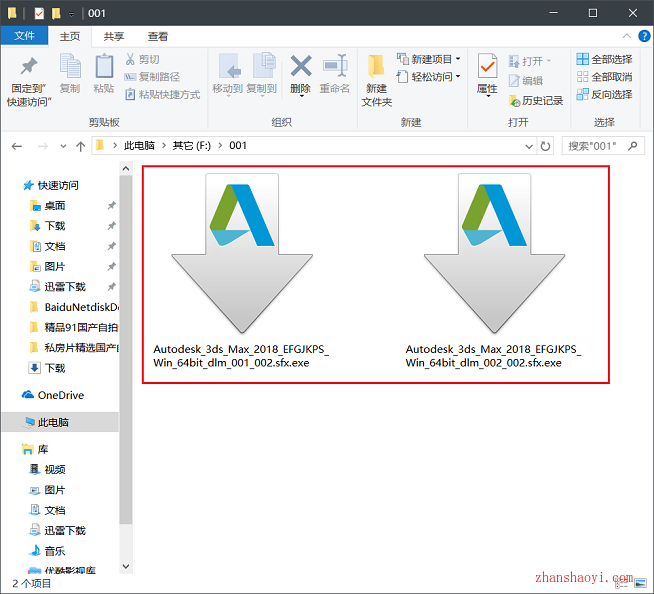The image size is (654, 594).
Task: Click Other (F:) in breadcrumb
Action: 192,146
